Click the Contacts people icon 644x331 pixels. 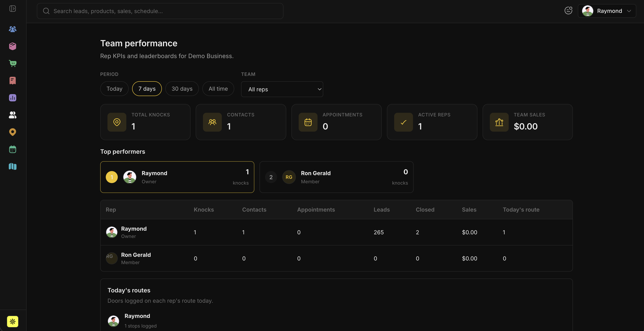tap(212, 122)
